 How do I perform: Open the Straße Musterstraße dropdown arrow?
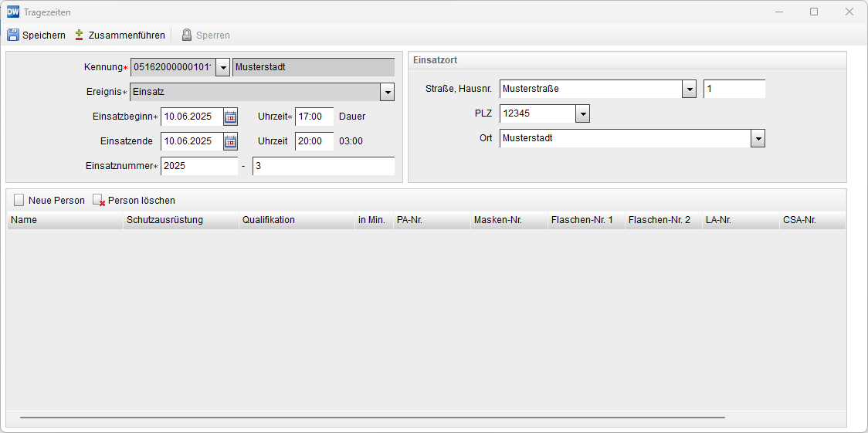coord(689,89)
